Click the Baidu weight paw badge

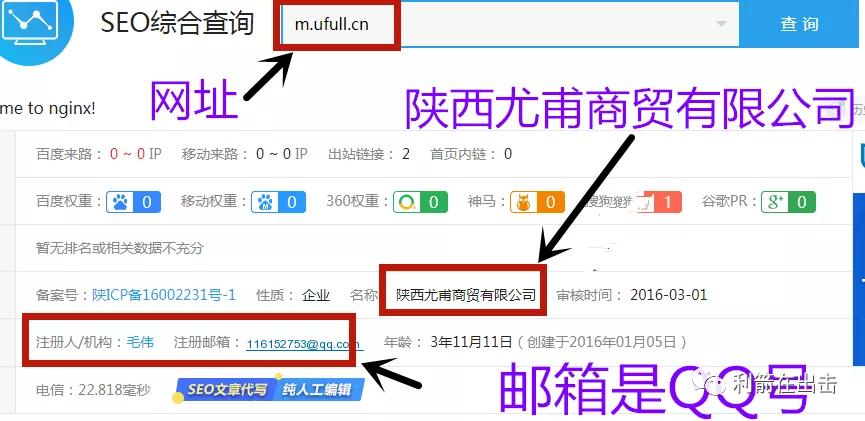[x=134, y=202]
